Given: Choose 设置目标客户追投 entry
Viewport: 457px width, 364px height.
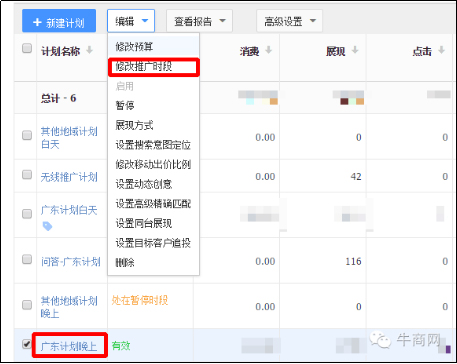Looking at the screenshot, I should [153, 243].
